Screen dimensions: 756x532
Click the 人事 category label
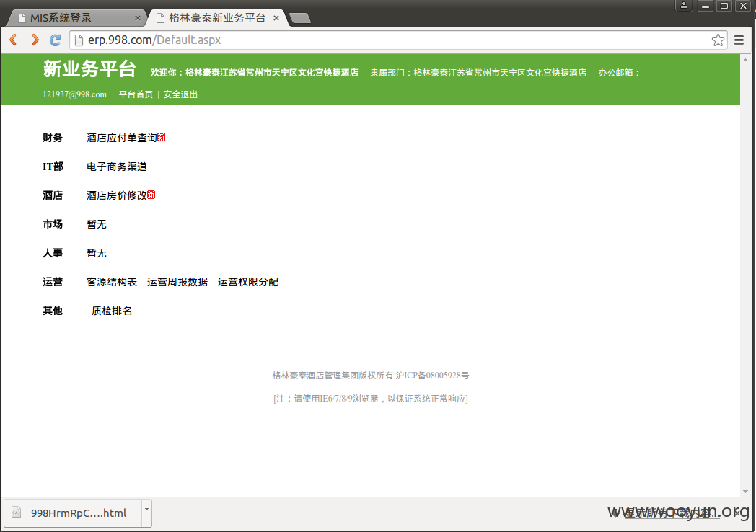pyautogui.click(x=53, y=253)
